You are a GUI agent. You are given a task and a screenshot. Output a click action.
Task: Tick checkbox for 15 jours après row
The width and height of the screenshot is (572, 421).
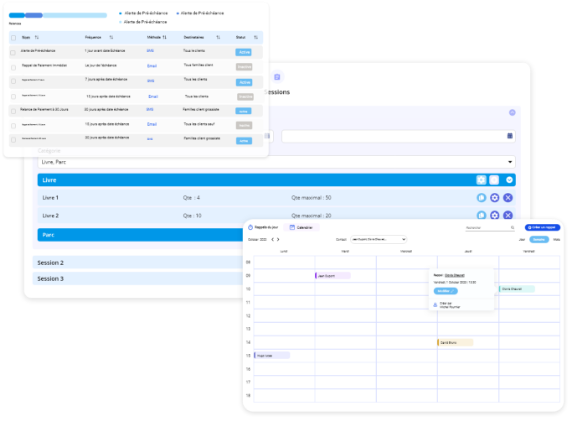pos(13,126)
